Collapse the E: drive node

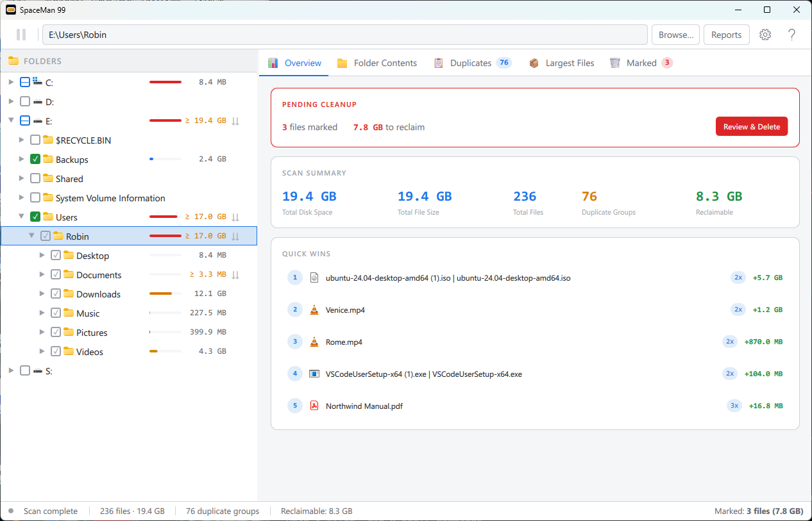pos(11,120)
